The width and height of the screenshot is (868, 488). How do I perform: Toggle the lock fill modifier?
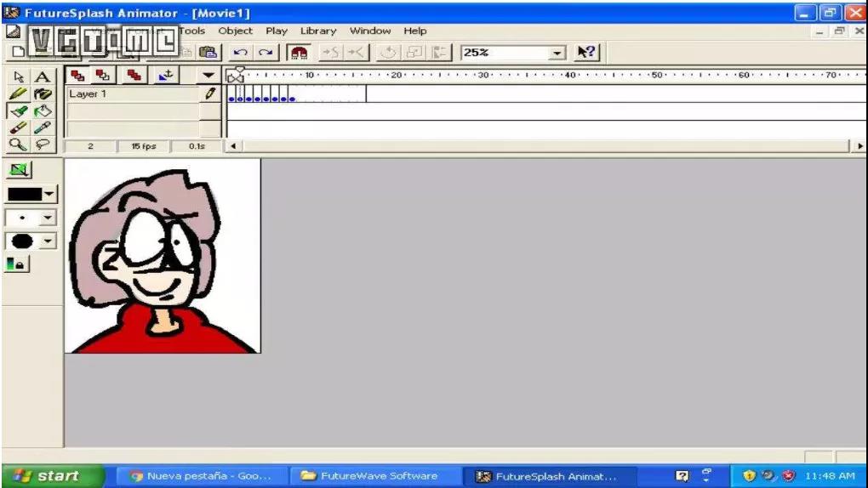pos(18,264)
